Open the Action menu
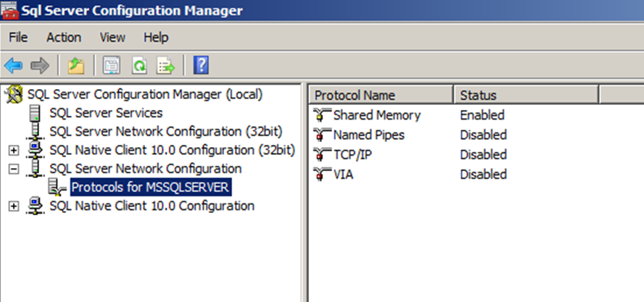This screenshot has width=644, height=302. (64, 38)
